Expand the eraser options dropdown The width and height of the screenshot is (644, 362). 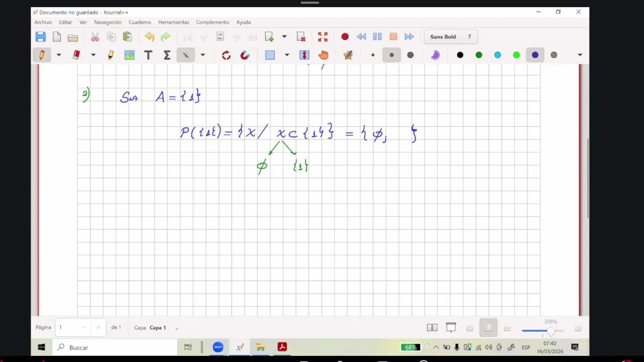(93, 55)
